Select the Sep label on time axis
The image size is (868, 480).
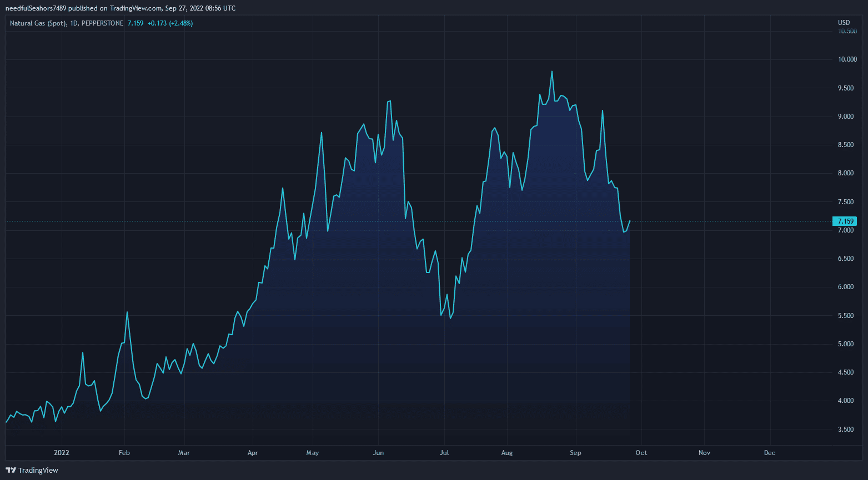575,453
